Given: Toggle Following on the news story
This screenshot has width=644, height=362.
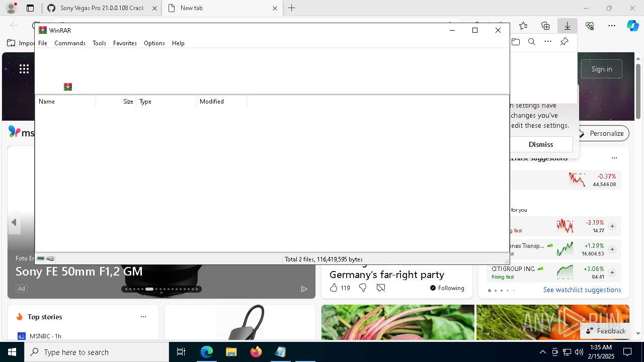Looking at the screenshot, I should [447, 288].
